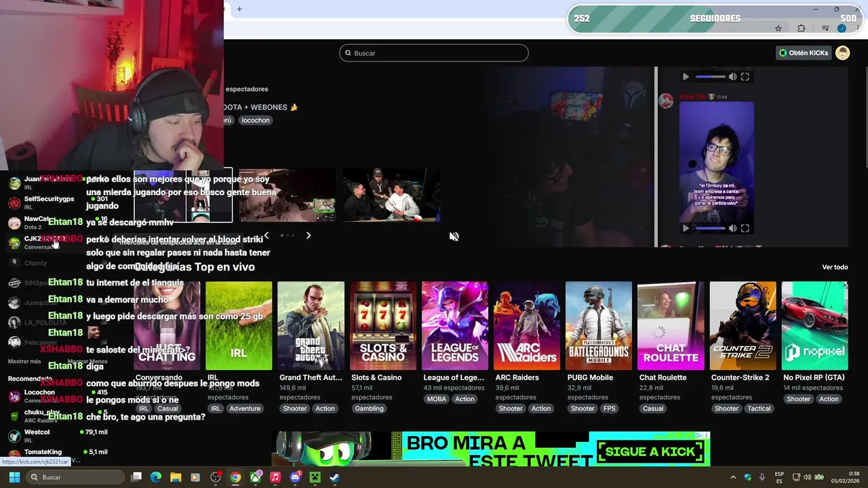Image resolution: width=868 pixels, height=488 pixels.
Task: Open the Grand Theft Auto category card
Action: 311,326
